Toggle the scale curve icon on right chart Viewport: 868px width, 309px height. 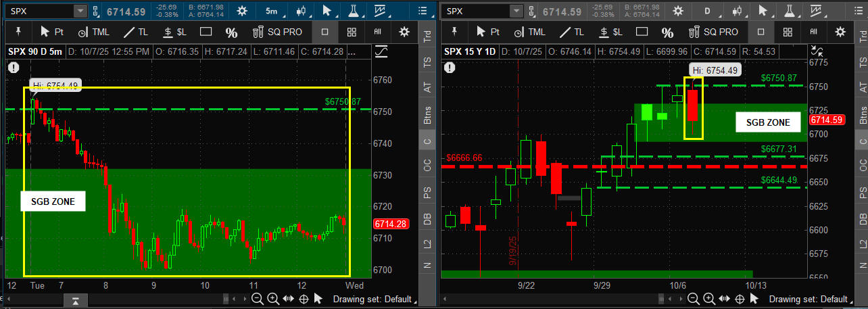pos(817,51)
